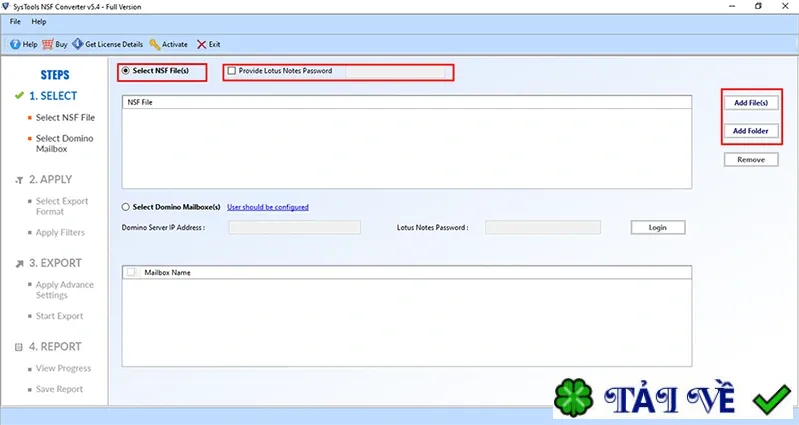Click the Mailbox Name column header
This screenshot has height=425, width=799.
pos(167,272)
